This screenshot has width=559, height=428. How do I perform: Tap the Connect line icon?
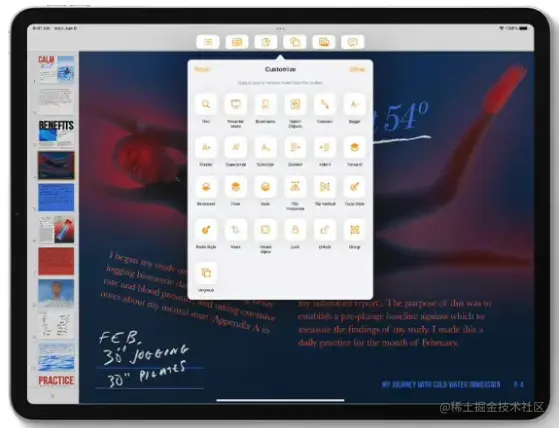325,104
